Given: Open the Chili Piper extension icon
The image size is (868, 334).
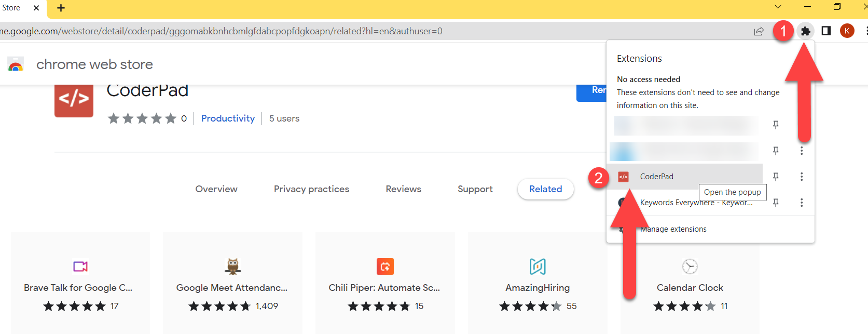Looking at the screenshot, I should (385, 266).
